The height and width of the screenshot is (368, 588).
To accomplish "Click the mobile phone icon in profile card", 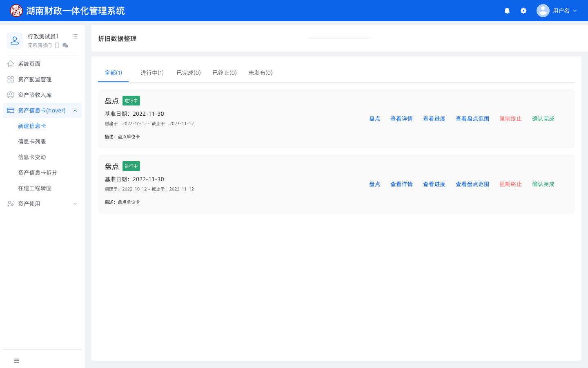I will coord(57,45).
